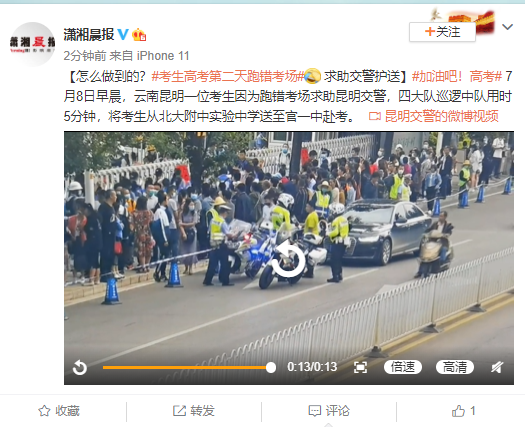The width and height of the screenshot is (525, 427).
Task: Click the 潇湘晨报 account name
Action: click(x=89, y=34)
